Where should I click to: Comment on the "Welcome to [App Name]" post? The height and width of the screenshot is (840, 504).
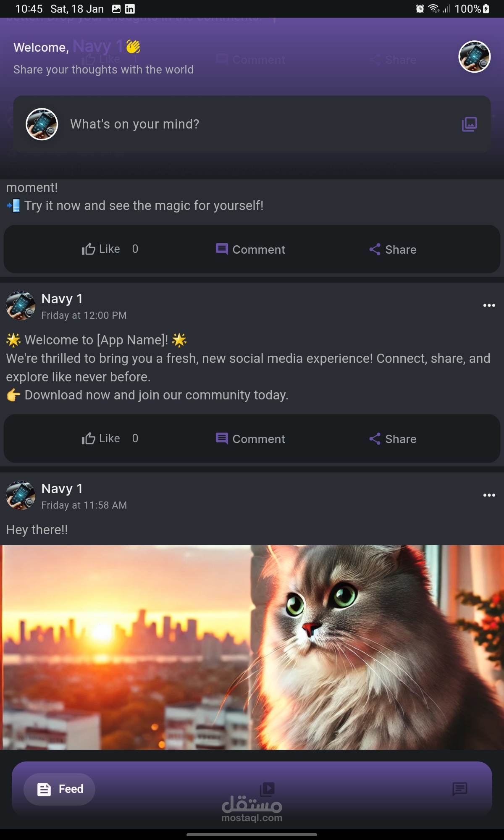pos(250,439)
